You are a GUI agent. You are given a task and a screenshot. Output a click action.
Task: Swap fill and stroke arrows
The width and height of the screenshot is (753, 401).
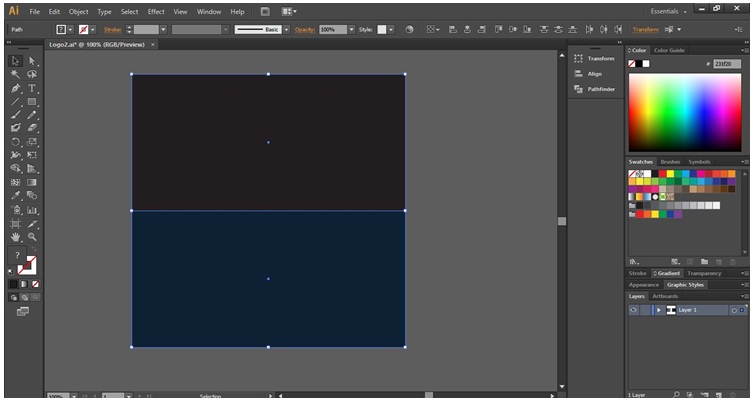[x=34, y=249]
